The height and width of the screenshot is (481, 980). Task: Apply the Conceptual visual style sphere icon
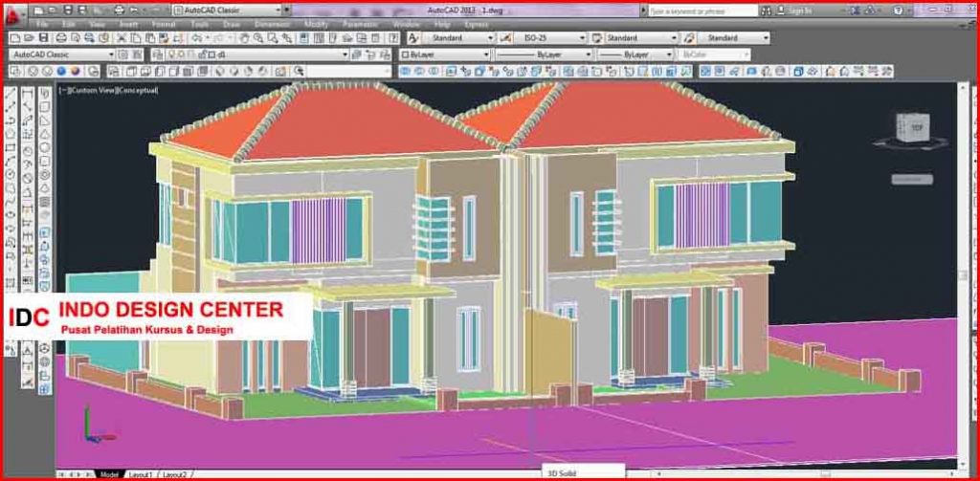click(x=76, y=71)
